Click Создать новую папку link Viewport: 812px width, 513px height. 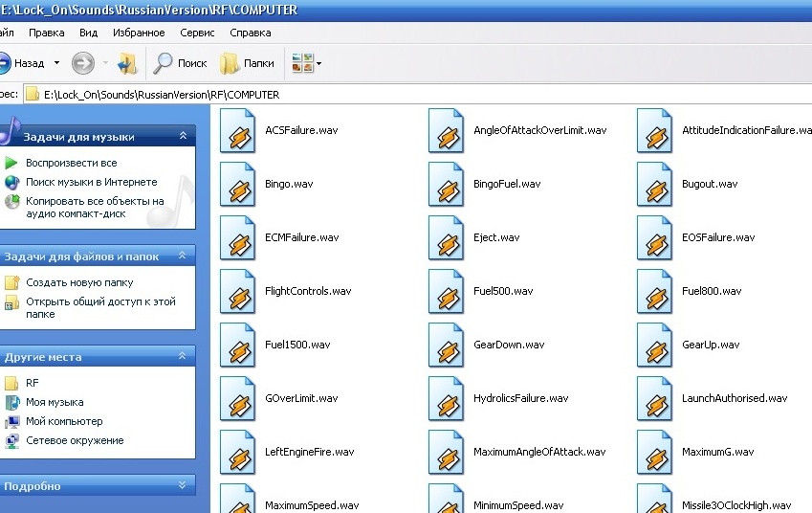(79, 282)
